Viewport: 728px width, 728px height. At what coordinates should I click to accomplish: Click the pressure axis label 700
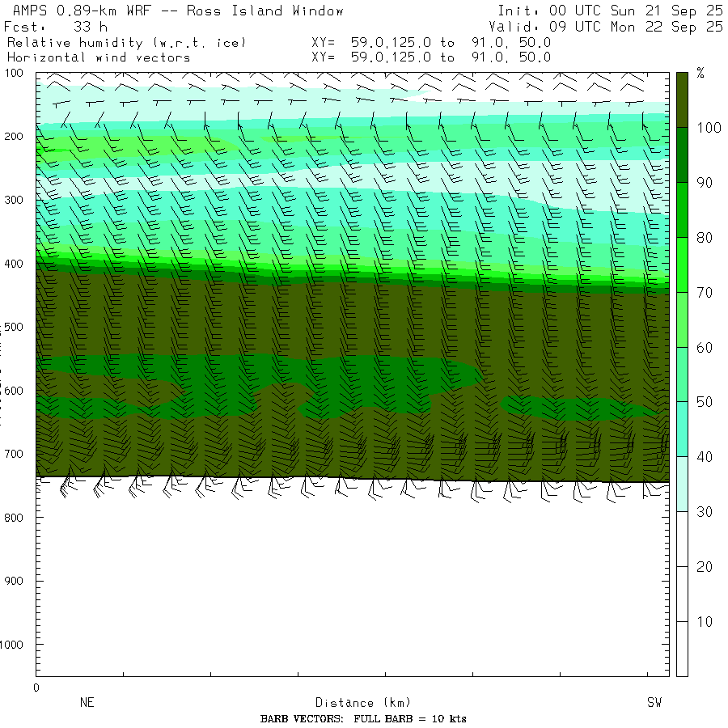pyautogui.click(x=14, y=454)
